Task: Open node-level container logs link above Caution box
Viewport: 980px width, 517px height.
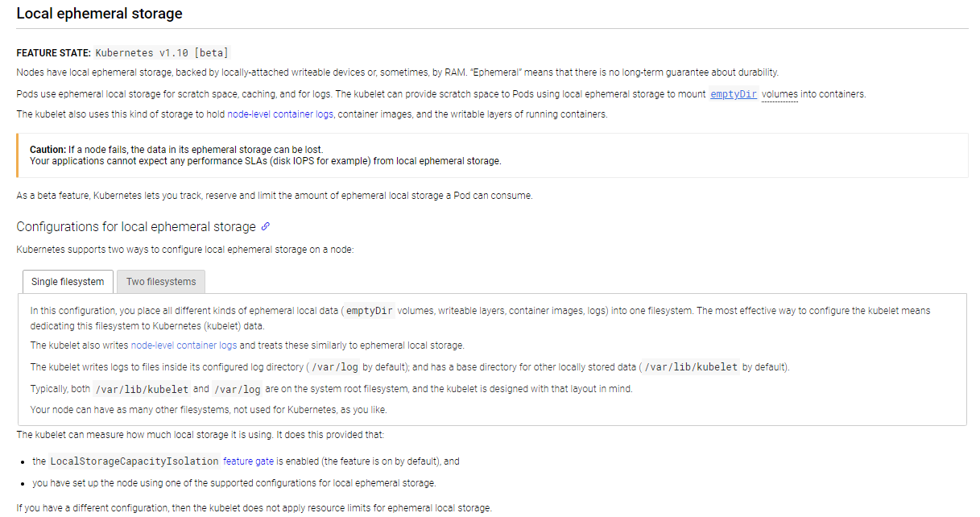Action: click(280, 114)
